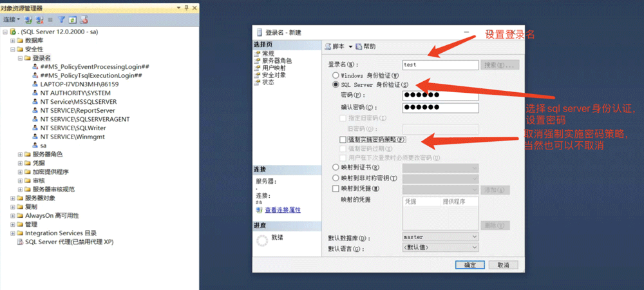644x290 pixels.
Task: Click 确定 to create the login
Action: coord(470,265)
